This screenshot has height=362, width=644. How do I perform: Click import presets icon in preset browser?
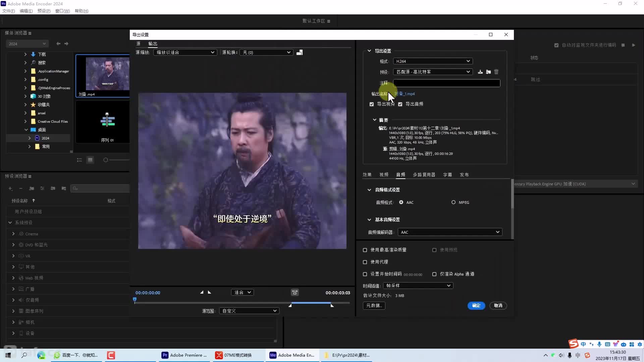(53, 188)
